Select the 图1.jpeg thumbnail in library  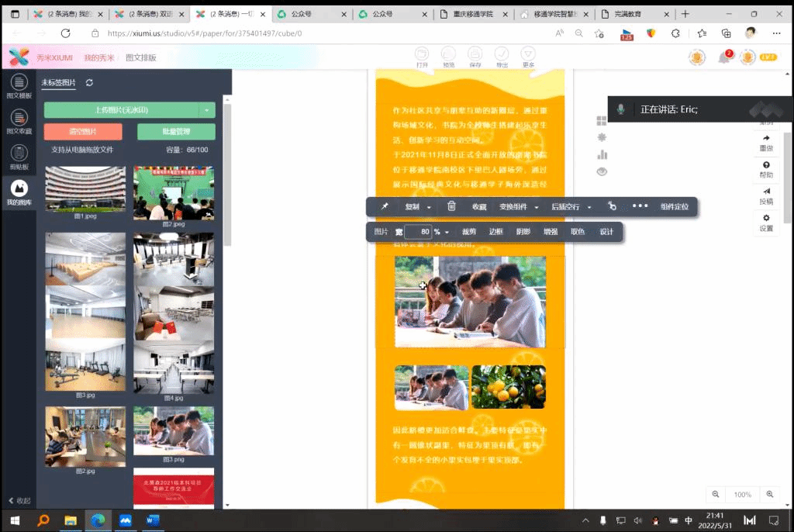(85, 188)
